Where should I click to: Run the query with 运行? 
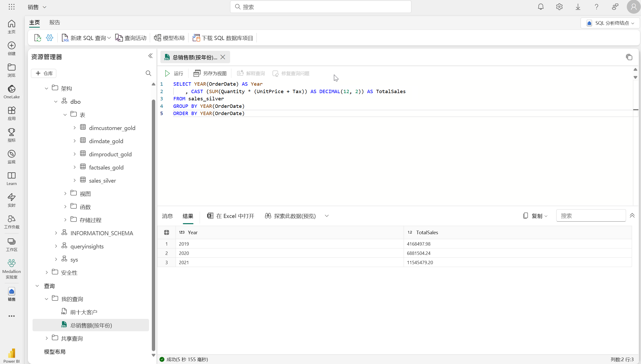174,74
